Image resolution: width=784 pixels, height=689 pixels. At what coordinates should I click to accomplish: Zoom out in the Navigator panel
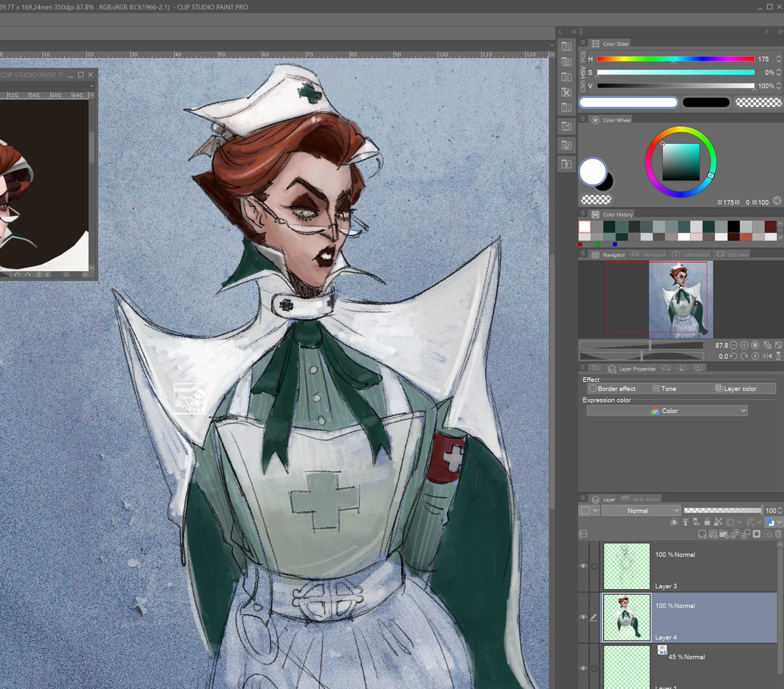(733, 345)
